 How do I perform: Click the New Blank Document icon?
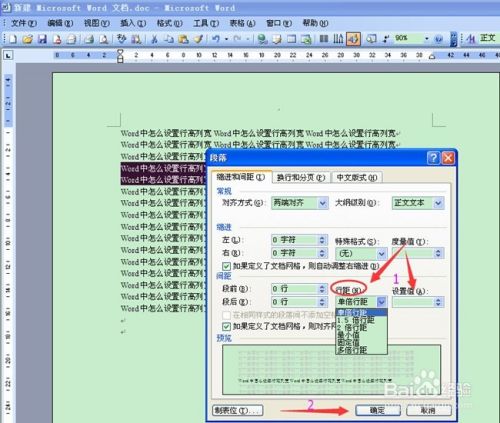click(x=13, y=39)
